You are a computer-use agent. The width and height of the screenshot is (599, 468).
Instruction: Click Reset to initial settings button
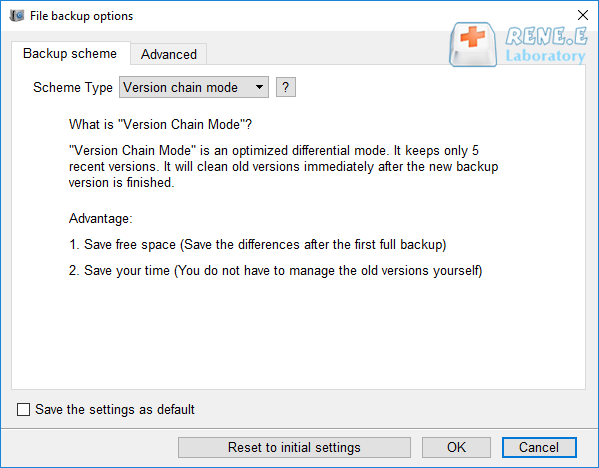294,447
